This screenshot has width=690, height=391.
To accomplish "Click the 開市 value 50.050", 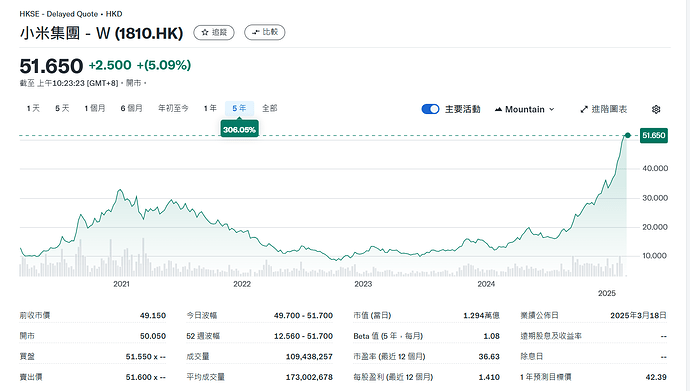I will coord(153,336).
